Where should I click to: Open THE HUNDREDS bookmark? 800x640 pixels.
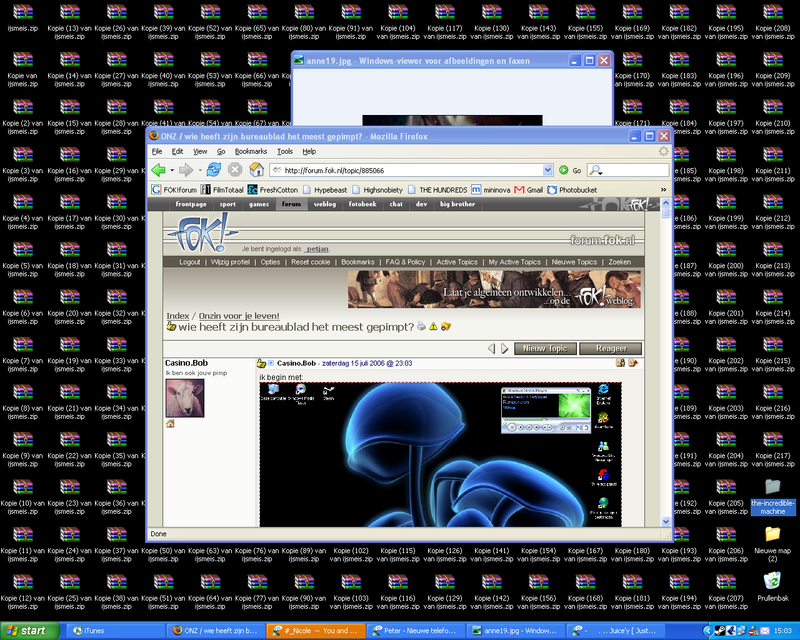point(437,190)
